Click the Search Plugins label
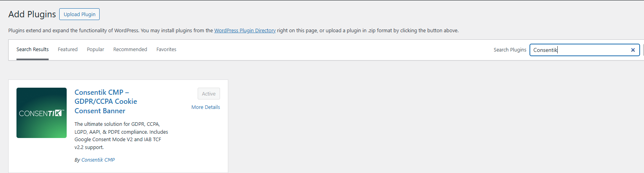This screenshot has width=644, height=173. (510, 50)
